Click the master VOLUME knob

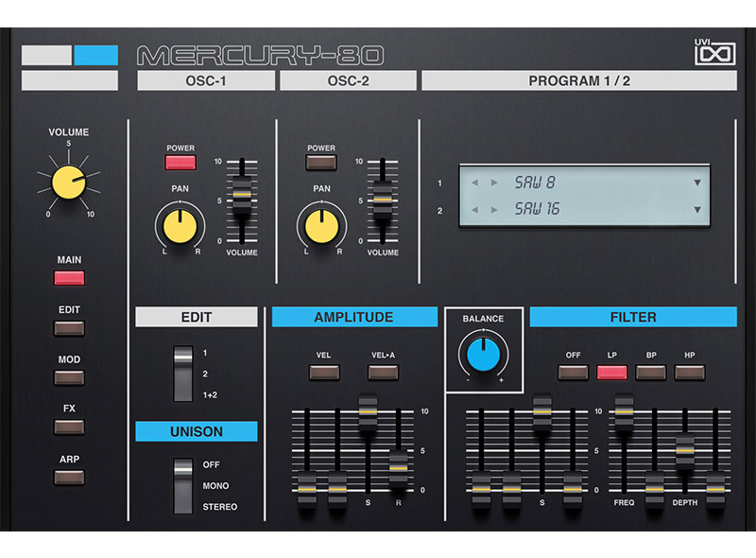[68, 182]
